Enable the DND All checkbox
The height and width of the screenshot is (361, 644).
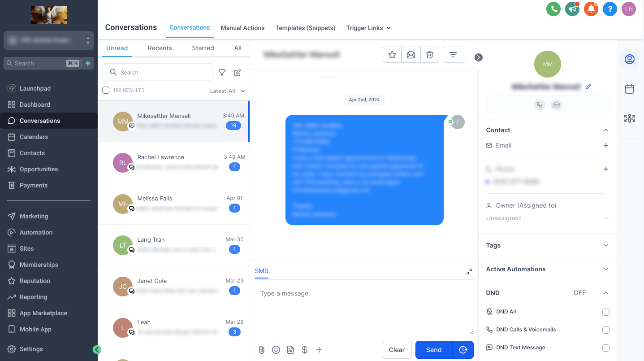pyautogui.click(x=606, y=312)
